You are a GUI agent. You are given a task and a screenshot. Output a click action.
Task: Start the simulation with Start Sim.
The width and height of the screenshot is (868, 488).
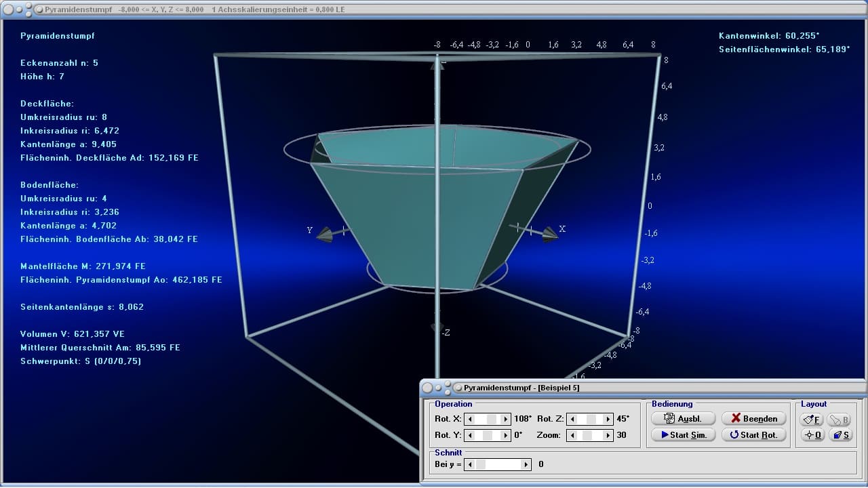click(683, 434)
